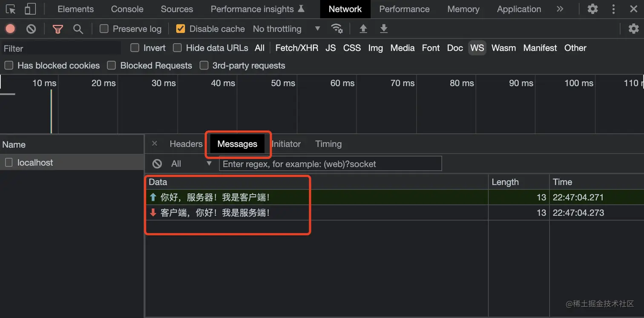Image resolution: width=644 pixels, height=318 pixels.
Task: Click the export HAR download arrow
Action: point(384,29)
